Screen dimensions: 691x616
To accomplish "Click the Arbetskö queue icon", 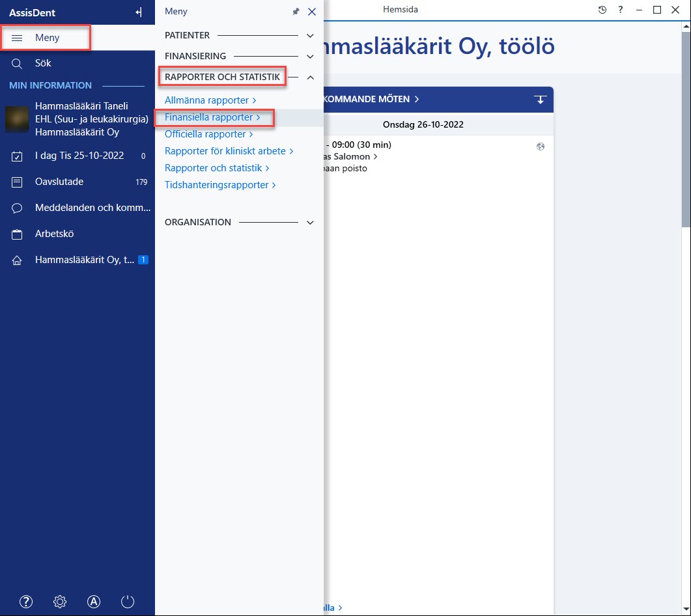I will coord(17,234).
